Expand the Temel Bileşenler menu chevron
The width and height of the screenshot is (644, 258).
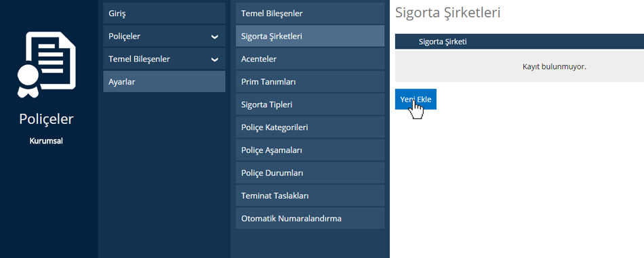click(x=214, y=60)
